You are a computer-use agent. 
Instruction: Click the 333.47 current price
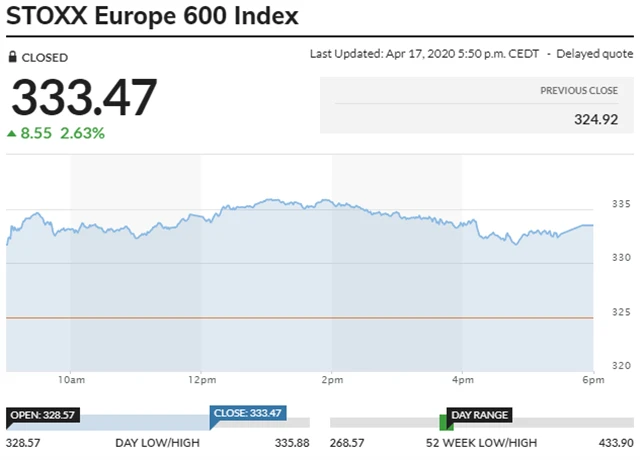coord(84,98)
